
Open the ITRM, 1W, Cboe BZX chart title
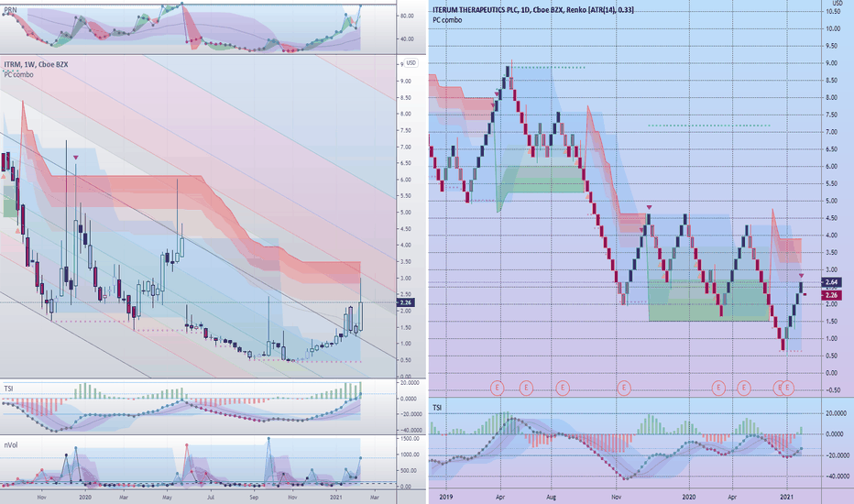pyautogui.click(x=37, y=64)
